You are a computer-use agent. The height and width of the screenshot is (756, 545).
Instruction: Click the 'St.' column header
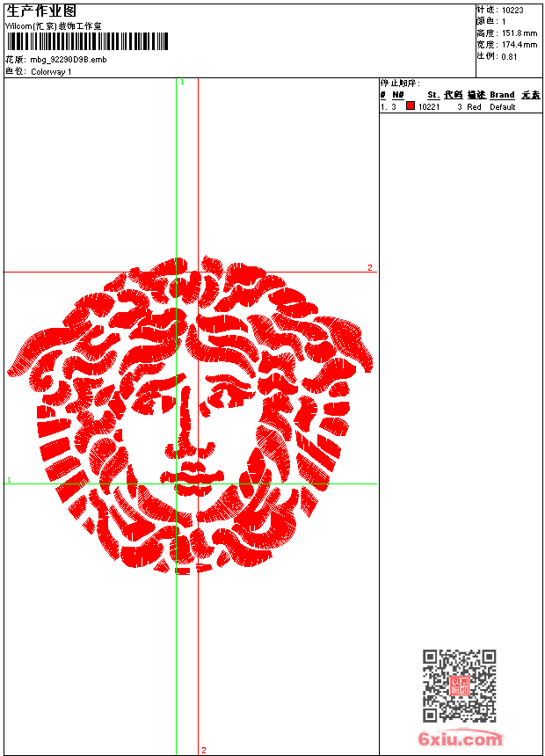(433, 95)
